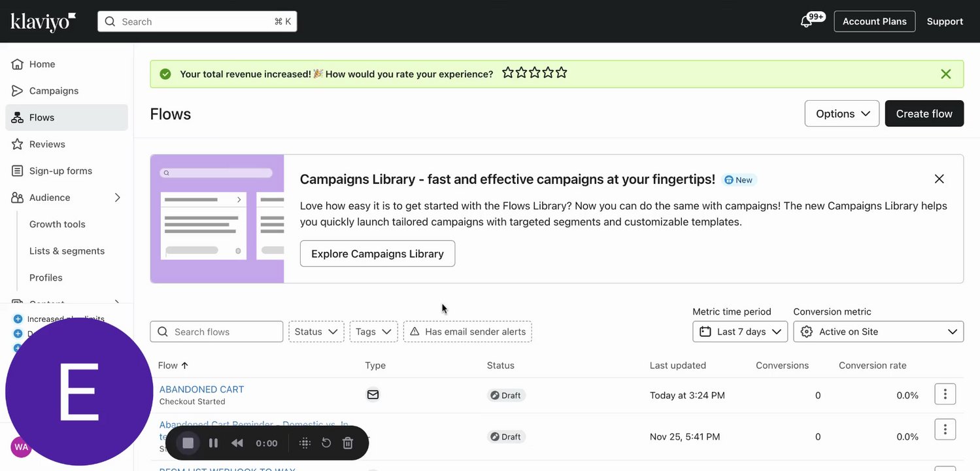Pause the screen recording
Image resolution: width=980 pixels, height=471 pixels.
pos(213,444)
